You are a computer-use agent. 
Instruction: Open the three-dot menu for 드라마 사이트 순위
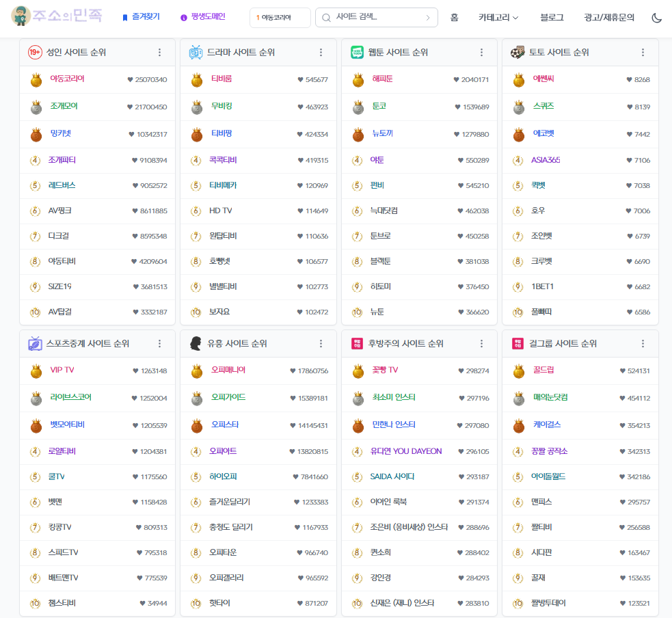coord(321,53)
